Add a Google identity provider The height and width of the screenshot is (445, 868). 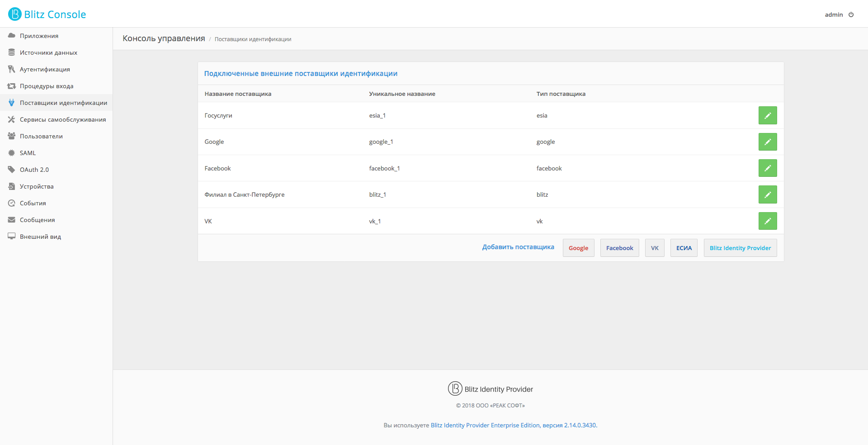[x=578, y=248]
